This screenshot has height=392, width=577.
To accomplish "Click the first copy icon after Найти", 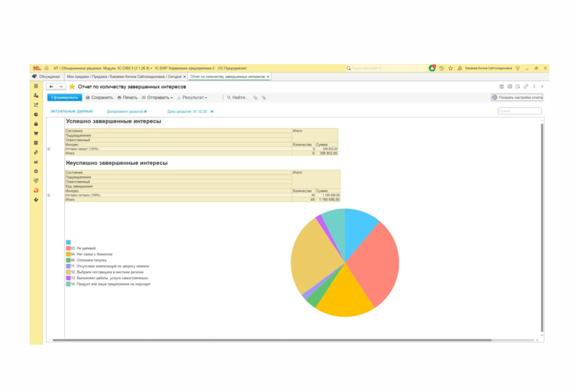I will 255,98.
